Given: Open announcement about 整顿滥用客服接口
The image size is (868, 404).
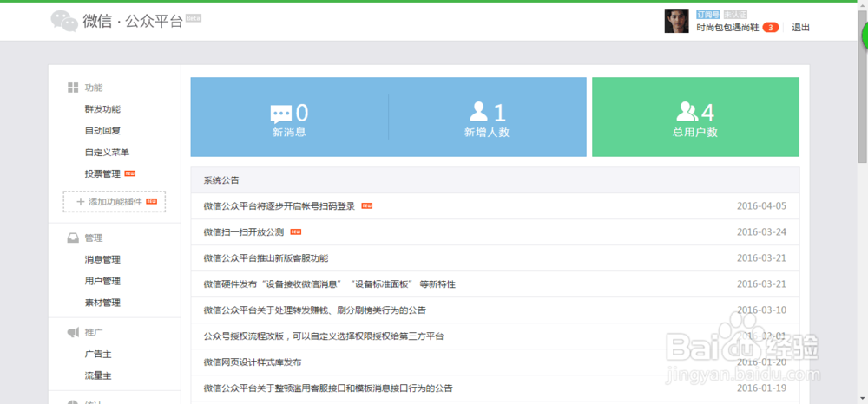Looking at the screenshot, I should [x=328, y=388].
